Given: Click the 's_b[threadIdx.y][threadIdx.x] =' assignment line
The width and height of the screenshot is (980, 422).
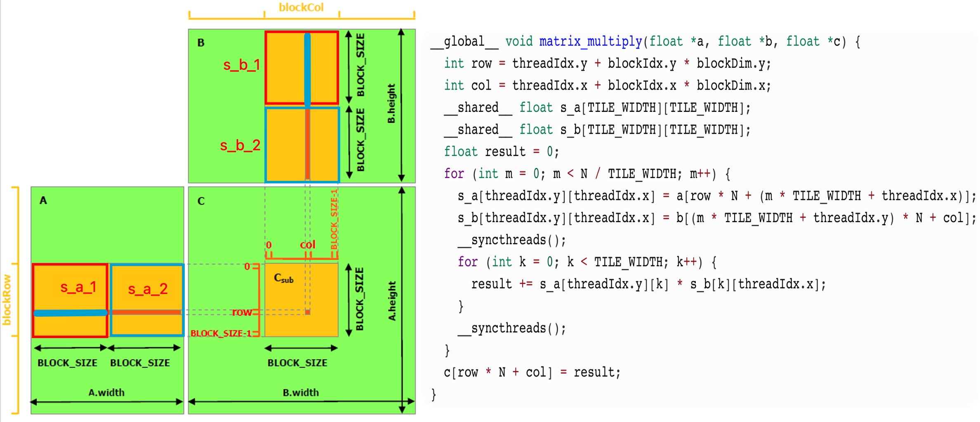Looking at the screenshot, I should pyautogui.click(x=717, y=218).
